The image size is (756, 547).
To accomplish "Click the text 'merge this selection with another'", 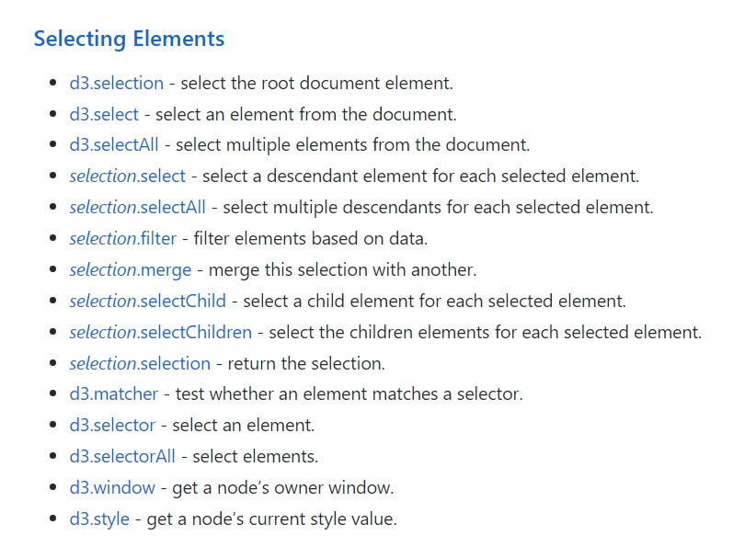I will click(x=342, y=269).
